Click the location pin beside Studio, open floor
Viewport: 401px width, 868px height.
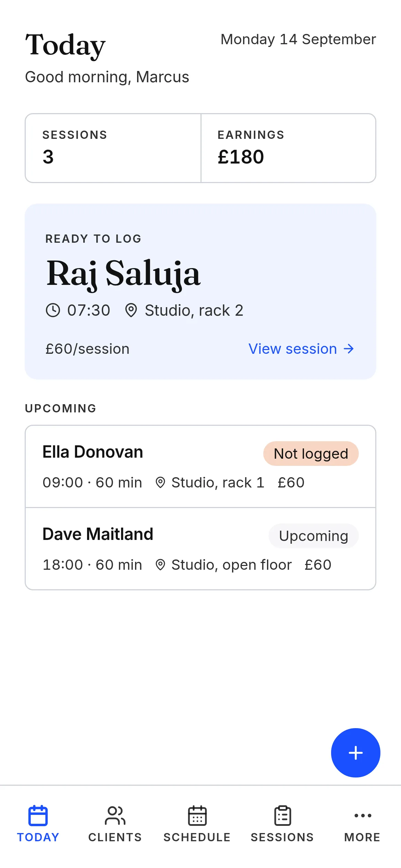point(160,565)
